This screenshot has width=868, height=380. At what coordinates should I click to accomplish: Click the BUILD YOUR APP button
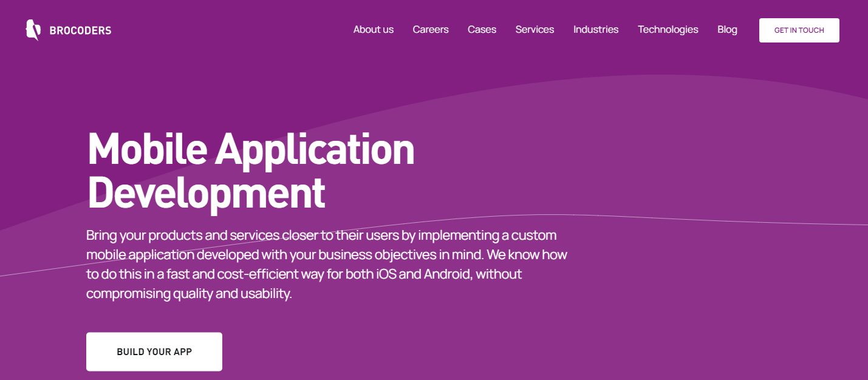click(154, 351)
